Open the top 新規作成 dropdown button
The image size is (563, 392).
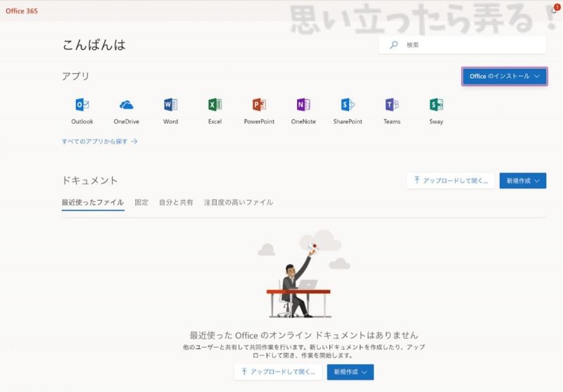point(523,181)
